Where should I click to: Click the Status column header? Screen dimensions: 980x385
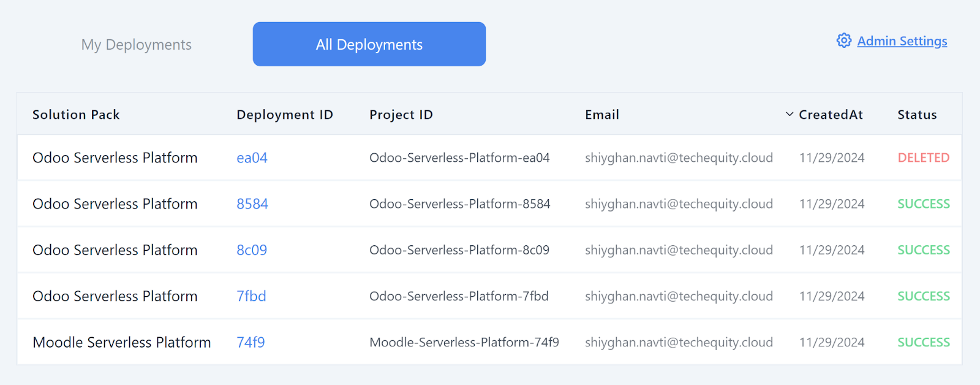click(x=917, y=115)
